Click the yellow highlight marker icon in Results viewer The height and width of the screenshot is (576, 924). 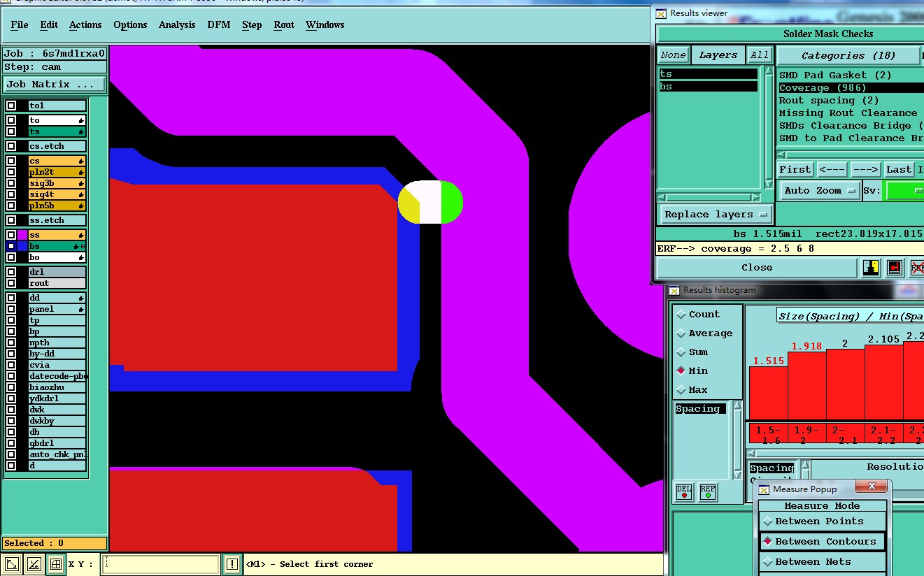tap(871, 267)
